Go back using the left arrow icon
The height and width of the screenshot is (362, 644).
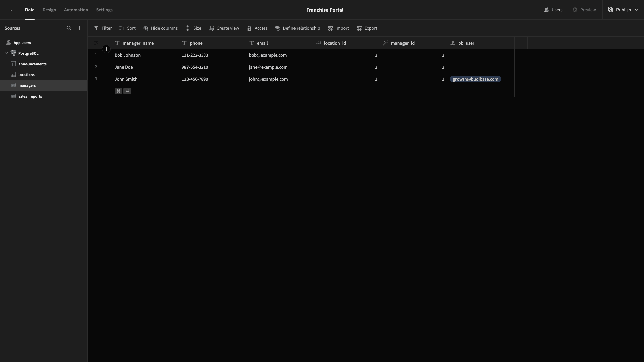(13, 10)
